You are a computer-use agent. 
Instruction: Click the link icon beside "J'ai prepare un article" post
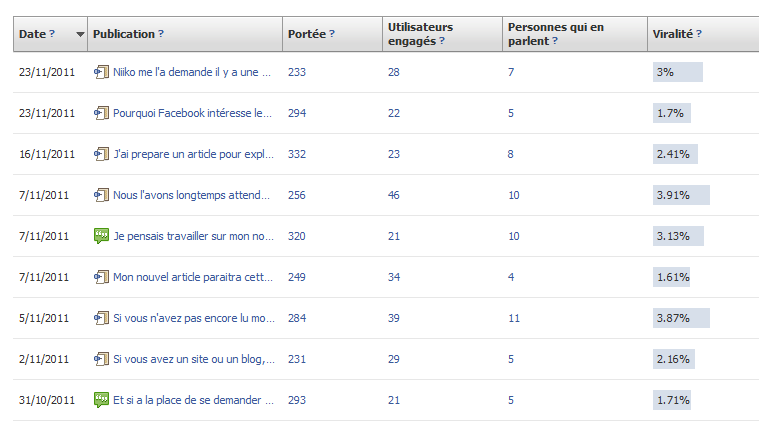[x=100, y=154]
